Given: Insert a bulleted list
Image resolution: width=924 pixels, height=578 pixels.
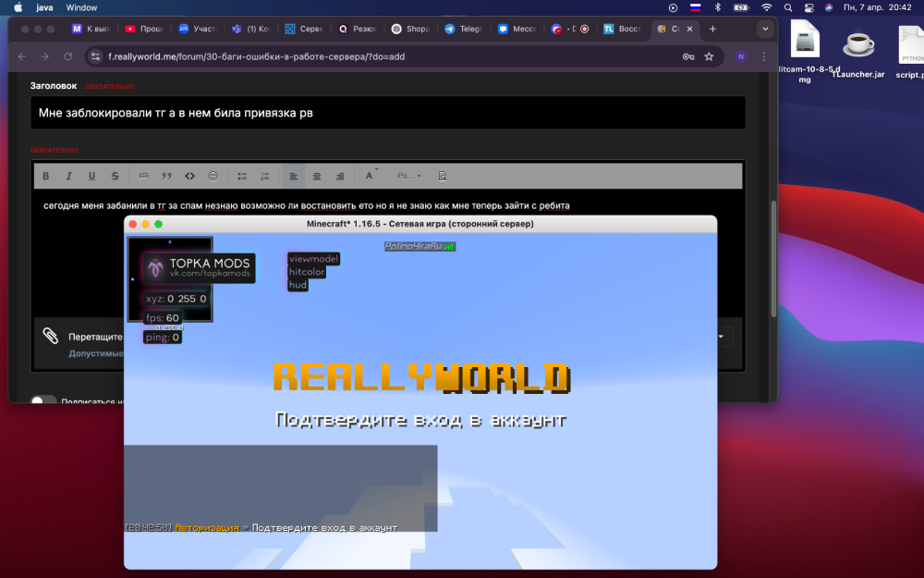Looking at the screenshot, I should click(x=241, y=176).
